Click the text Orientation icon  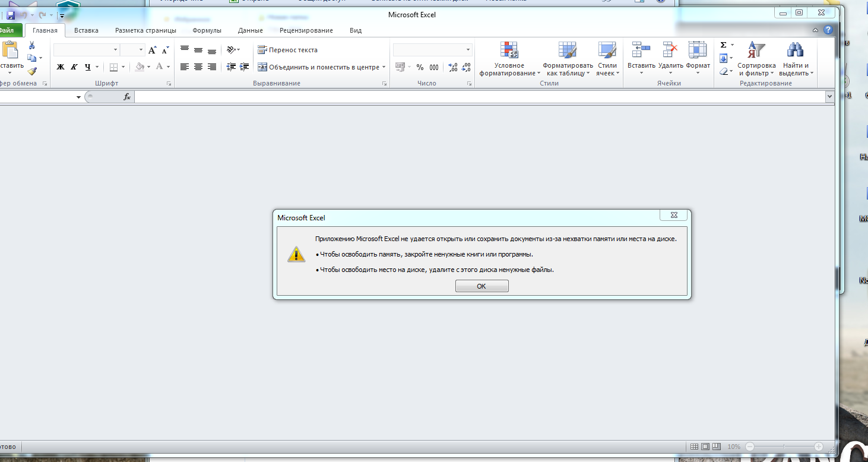coord(232,50)
